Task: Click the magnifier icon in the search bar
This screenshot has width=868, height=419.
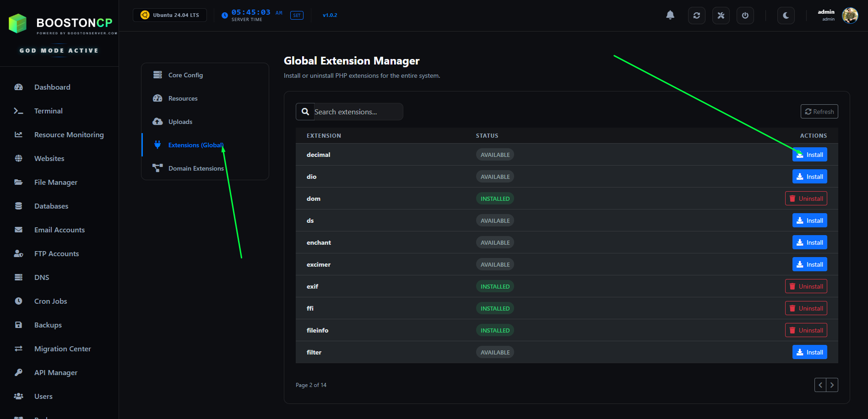Action: pos(305,111)
